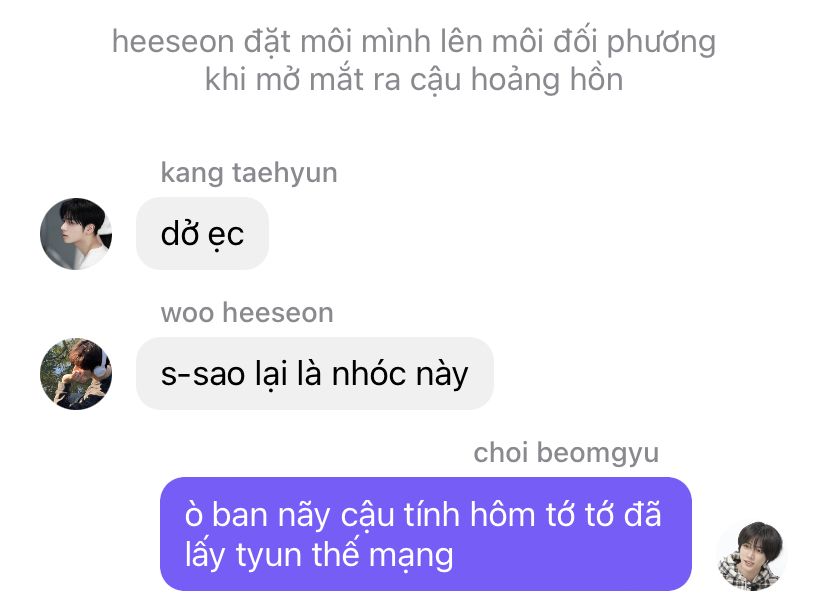Tap woo heeseon's avatar with headphones

pos(76,374)
